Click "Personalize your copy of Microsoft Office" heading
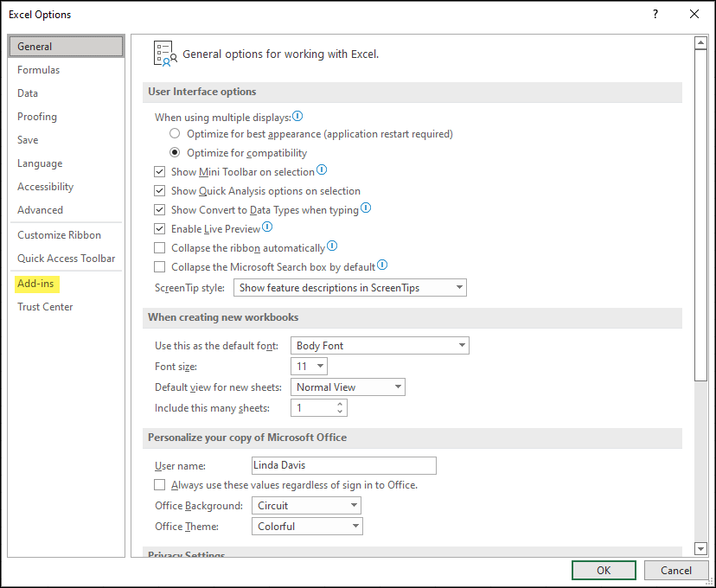Image resolution: width=716 pixels, height=588 pixels. point(247,438)
